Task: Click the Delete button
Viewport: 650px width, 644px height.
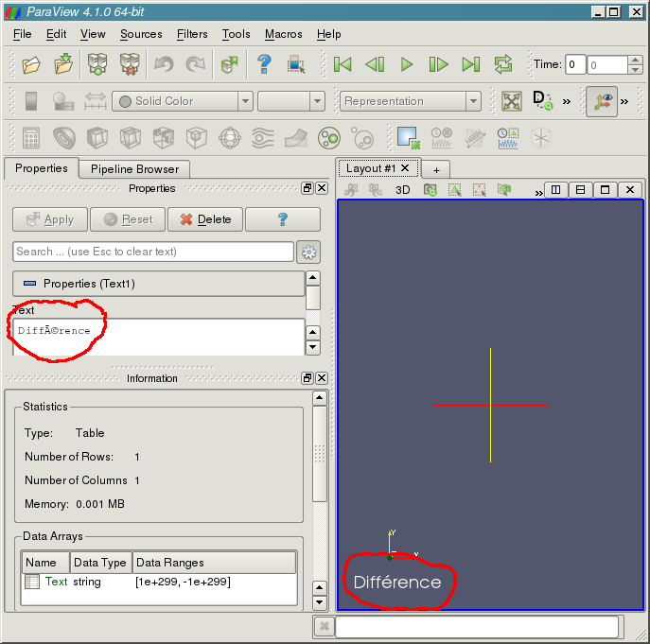Action: tap(205, 219)
